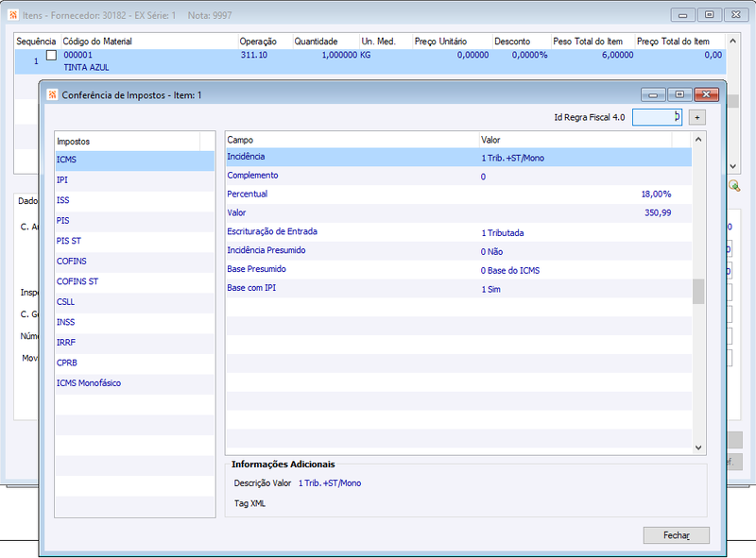756x558 pixels.
Task: Select INSS in the Impostos list
Action: (x=135, y=322)
